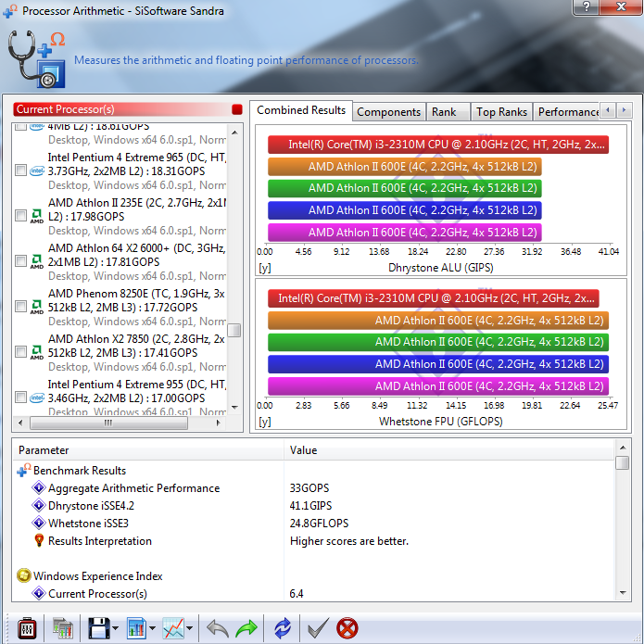644x644 pixels.
Task: Click the Sandra title bar app icon
Action: coord(9,11)
